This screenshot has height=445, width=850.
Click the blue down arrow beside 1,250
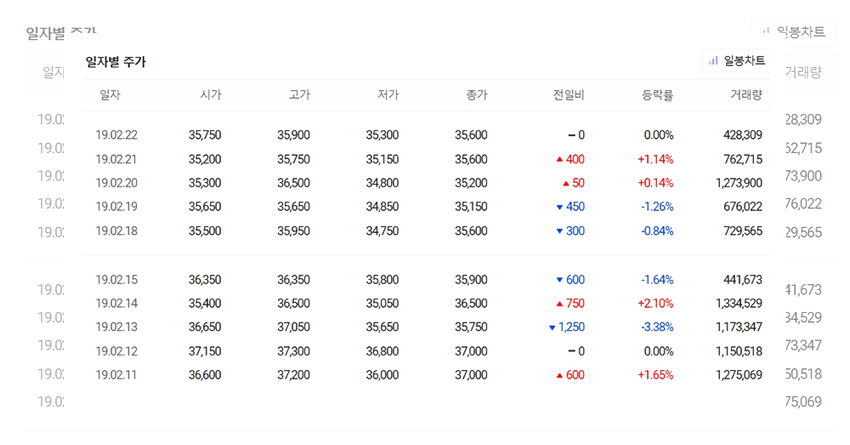[x=552, y=328]
